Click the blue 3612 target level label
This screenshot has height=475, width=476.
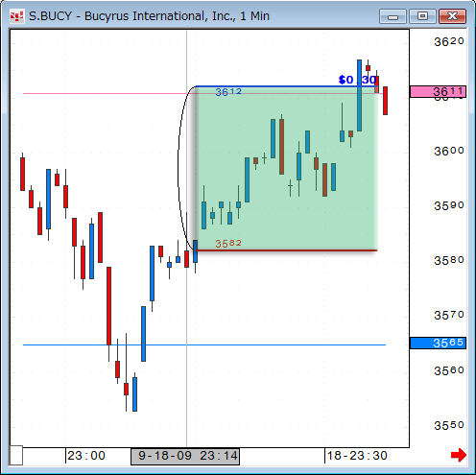click(228, 92)
